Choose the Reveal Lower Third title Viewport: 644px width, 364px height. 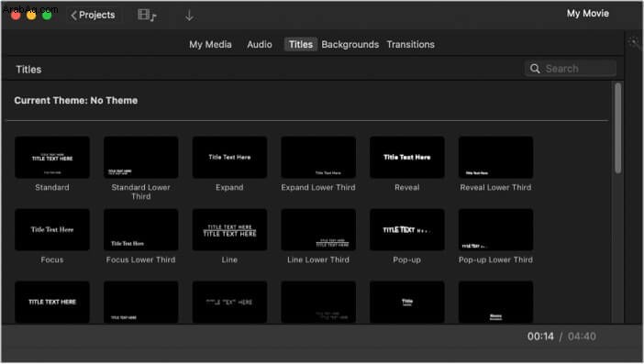coord(495,157)
